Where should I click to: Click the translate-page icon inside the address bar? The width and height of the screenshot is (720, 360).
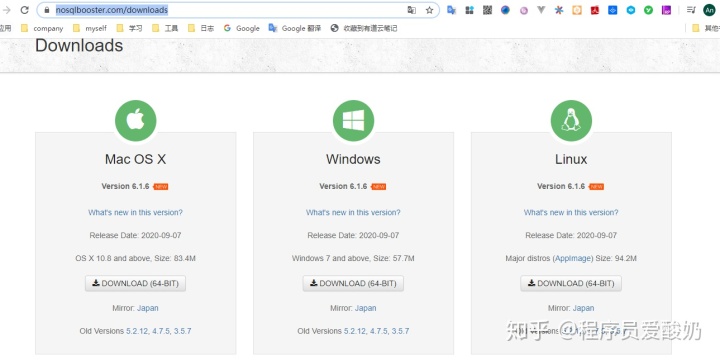click(x=411, y=10)
